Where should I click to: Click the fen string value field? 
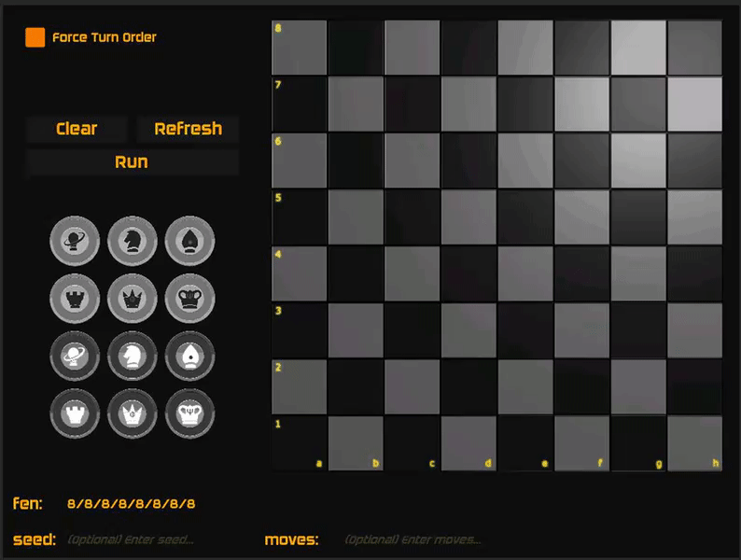coord(131,504)
